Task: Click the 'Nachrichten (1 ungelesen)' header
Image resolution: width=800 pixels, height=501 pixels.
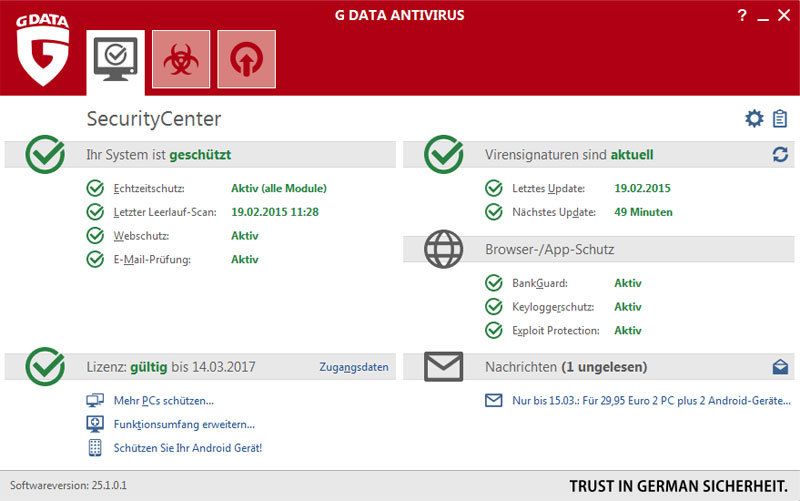Action: pos(566,366)
